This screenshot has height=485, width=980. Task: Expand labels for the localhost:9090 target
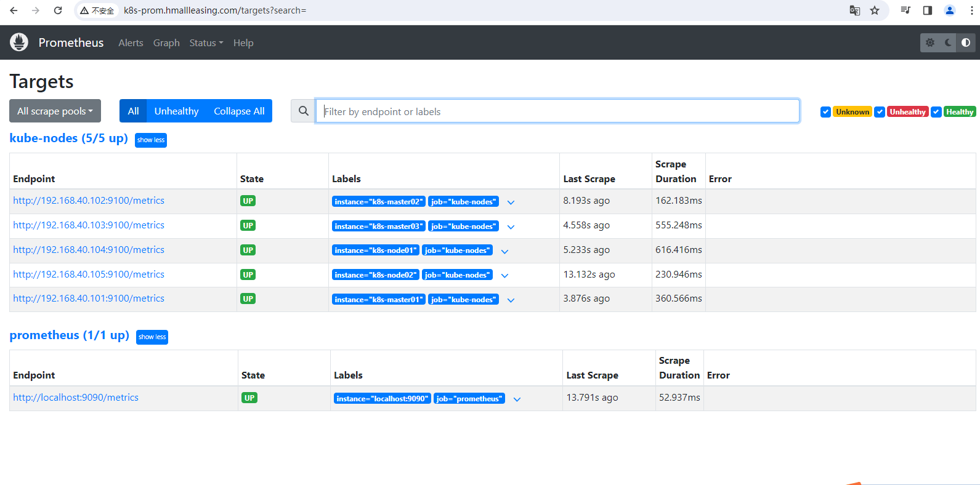pyautogui.click(x=517, y=399)
